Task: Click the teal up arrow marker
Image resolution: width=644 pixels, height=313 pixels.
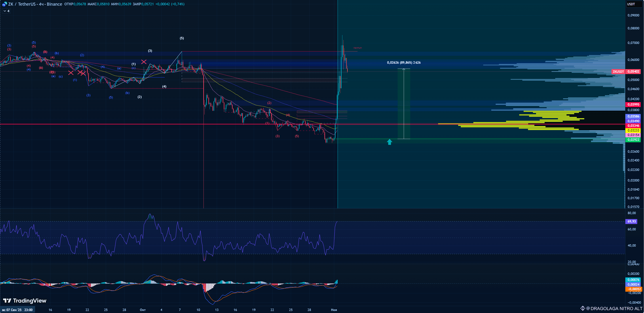Action: click(390, 142)
